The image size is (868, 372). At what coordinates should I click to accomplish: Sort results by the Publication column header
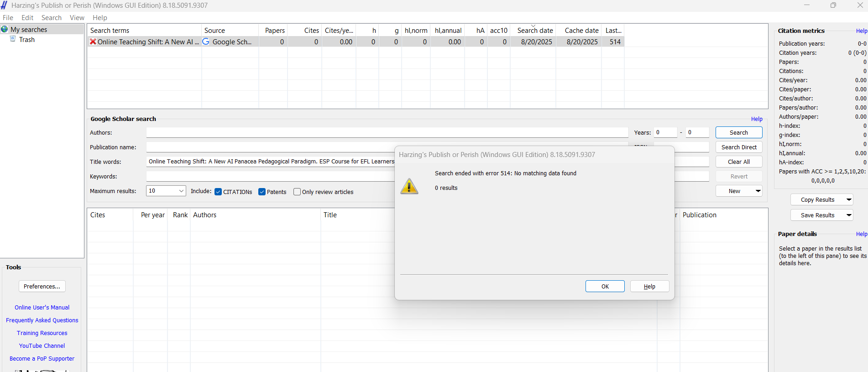click(724, 215)
